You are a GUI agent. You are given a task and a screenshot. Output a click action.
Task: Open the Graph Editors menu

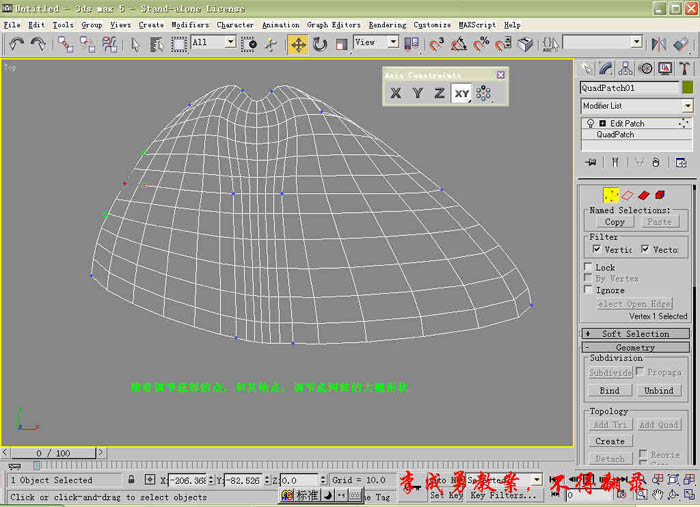(x=333, y=25)
